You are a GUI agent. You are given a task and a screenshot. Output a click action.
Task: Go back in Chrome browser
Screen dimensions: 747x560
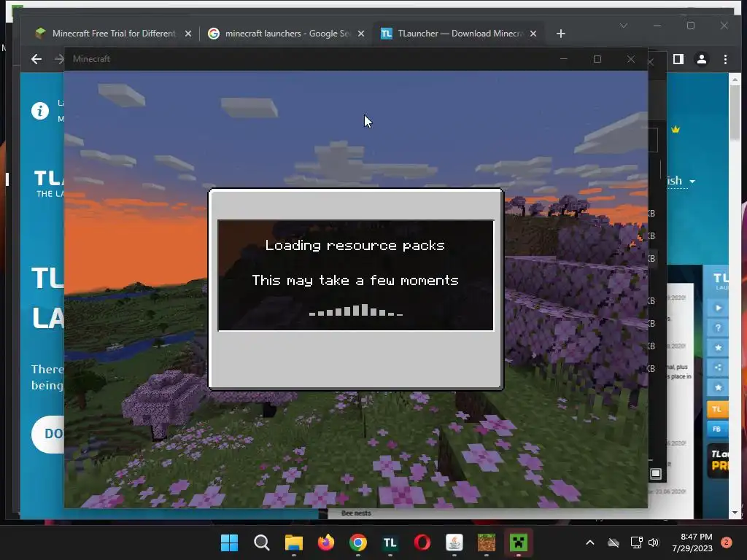(x=36, y=59)
